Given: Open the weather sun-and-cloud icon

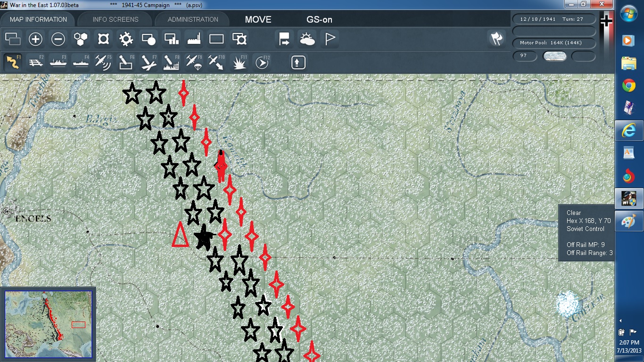Looking at the screenshot, I should [x=307, y=39].
